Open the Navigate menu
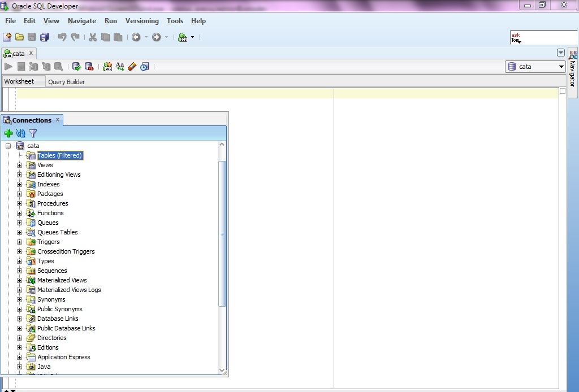 pos(82,21)
